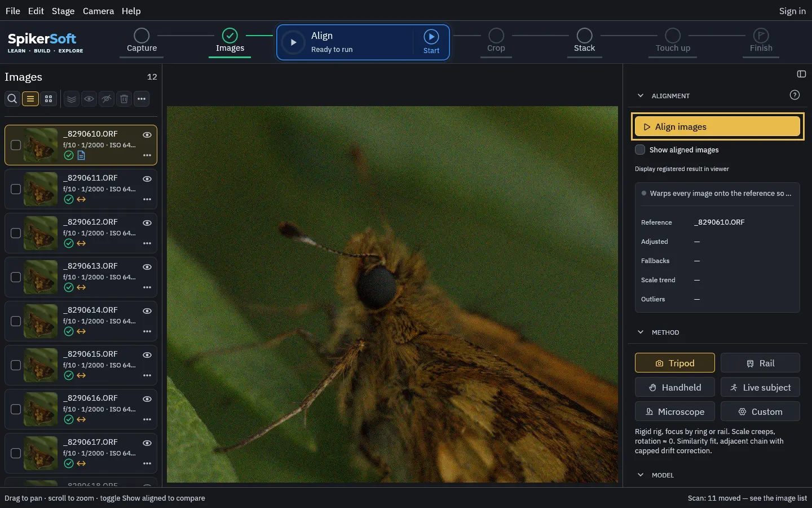Collapse the METHOD section
This screenshot has height=508, width=812.
pyautogui.click(x=641, y=332)
